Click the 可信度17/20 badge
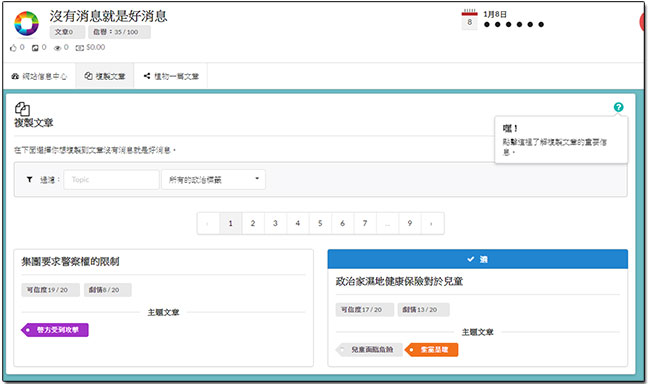 pyautogui.click(x=364, y=310)
